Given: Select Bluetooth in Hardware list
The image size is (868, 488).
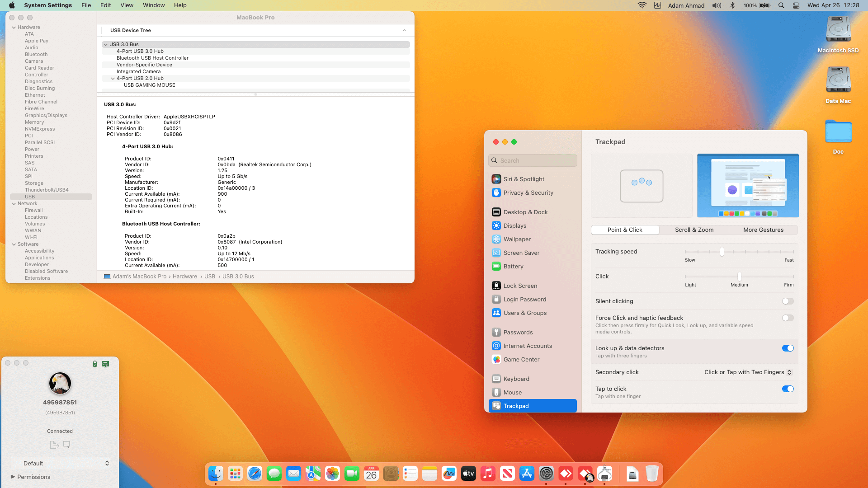Looking at the screenshot, I should [x=36, y=54].
